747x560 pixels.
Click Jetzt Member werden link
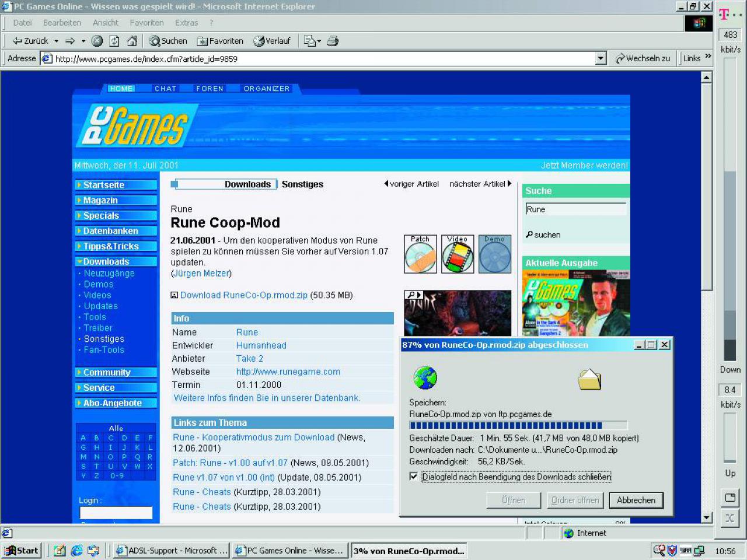coord(584,165)
